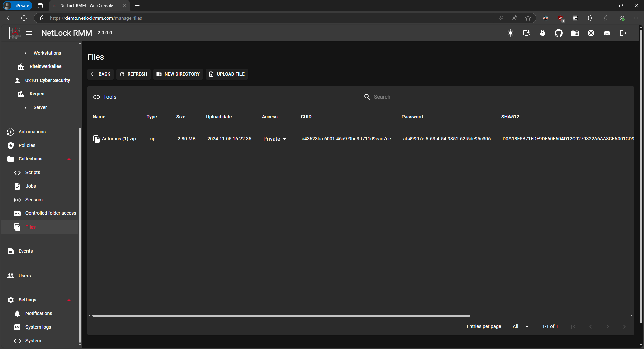Create a folder via New Directory
Viewport: 644px width, 349px height.
click(x=178, y=74)
